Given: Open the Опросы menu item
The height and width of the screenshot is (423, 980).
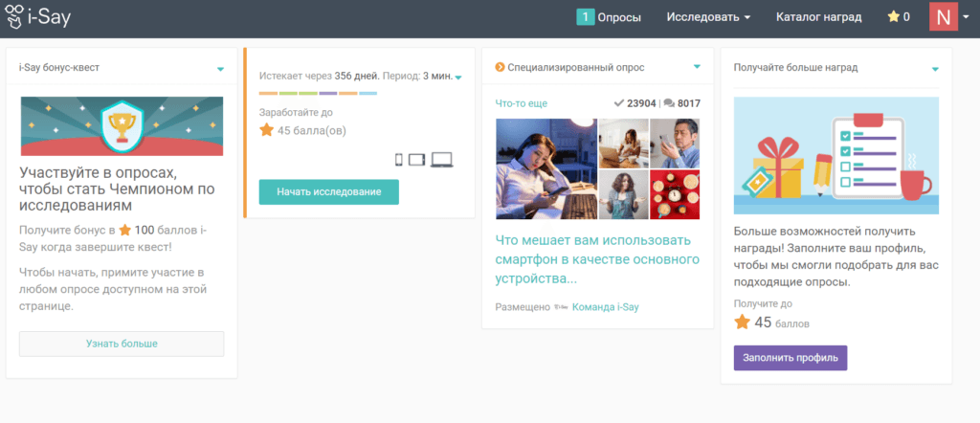Looking at the screenshot, I should coord(619,17).
